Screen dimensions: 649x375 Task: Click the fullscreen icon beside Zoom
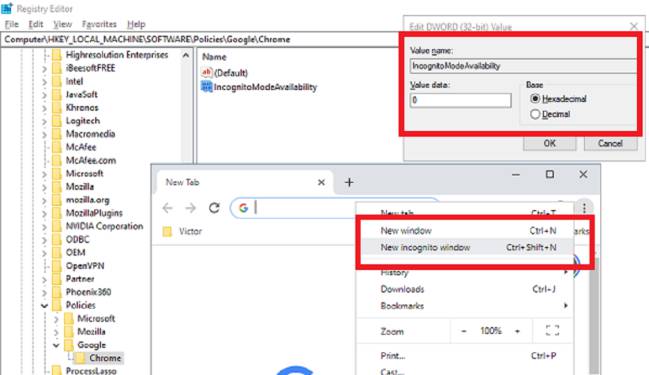pyautogui.click(x=553, y=330)
